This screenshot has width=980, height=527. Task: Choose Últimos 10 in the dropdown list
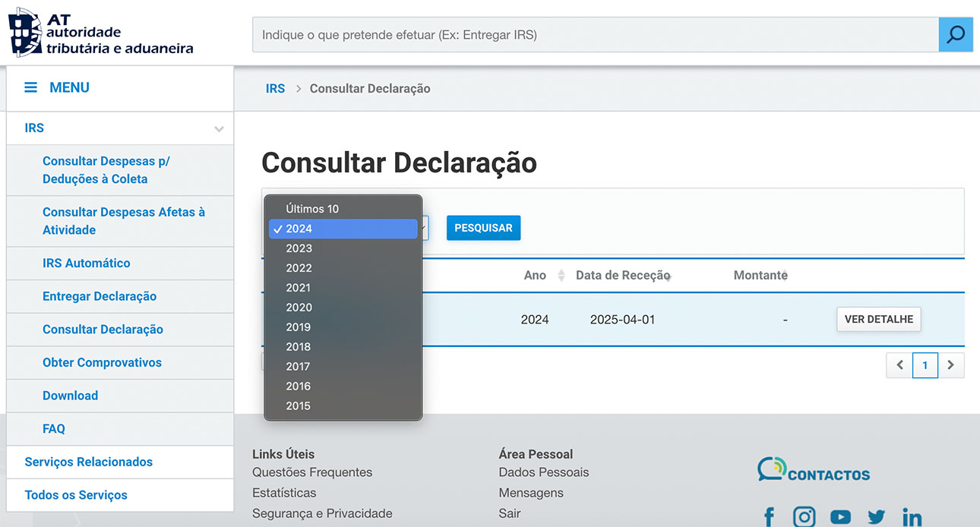(312, 209)
